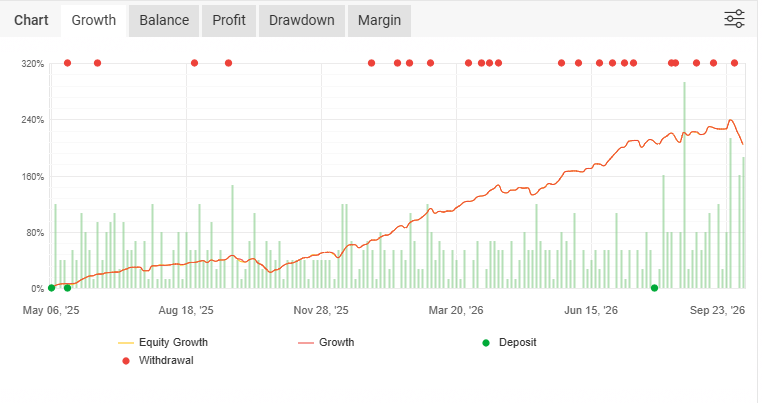Click the 'Jun 15, '26' axis date

591,310
